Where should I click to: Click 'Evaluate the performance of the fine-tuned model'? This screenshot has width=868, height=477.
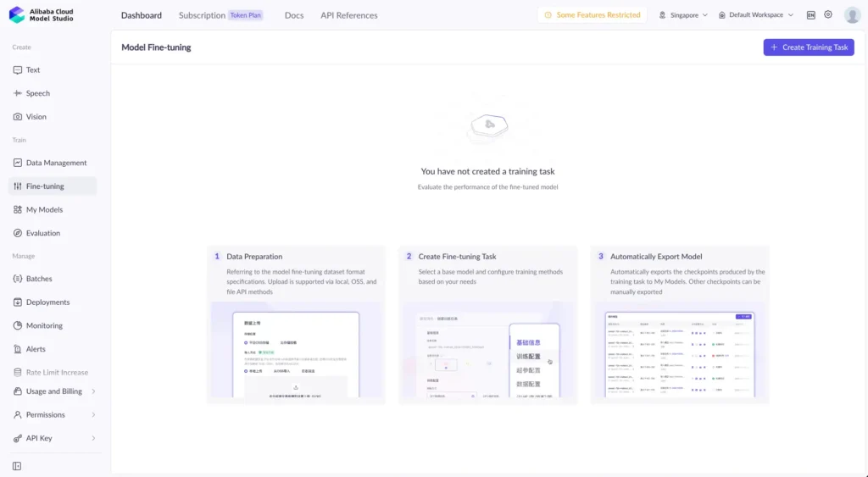click(x=487, y=187)
